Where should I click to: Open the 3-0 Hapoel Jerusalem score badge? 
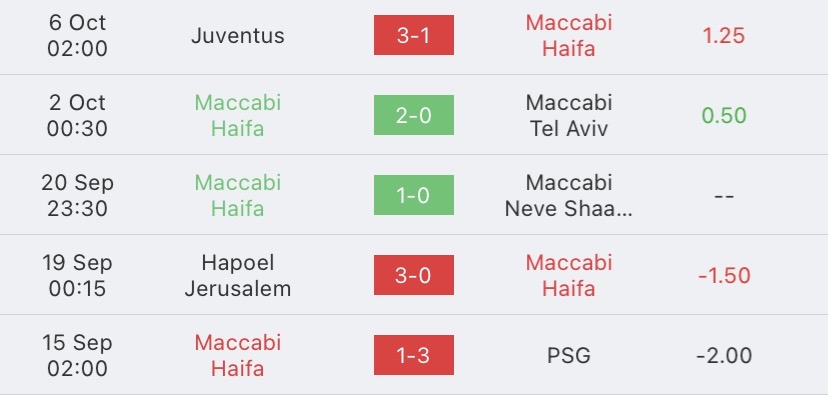tap(413, 275)
